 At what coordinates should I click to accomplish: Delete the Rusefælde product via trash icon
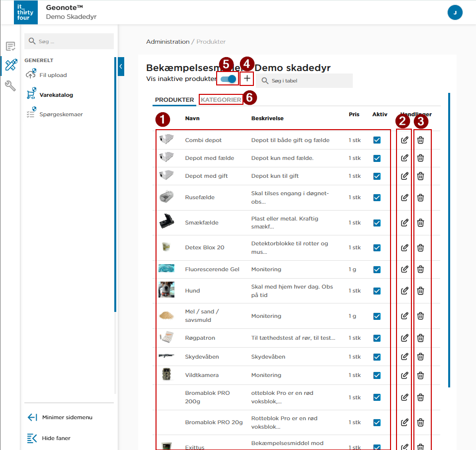click(420, 198)
